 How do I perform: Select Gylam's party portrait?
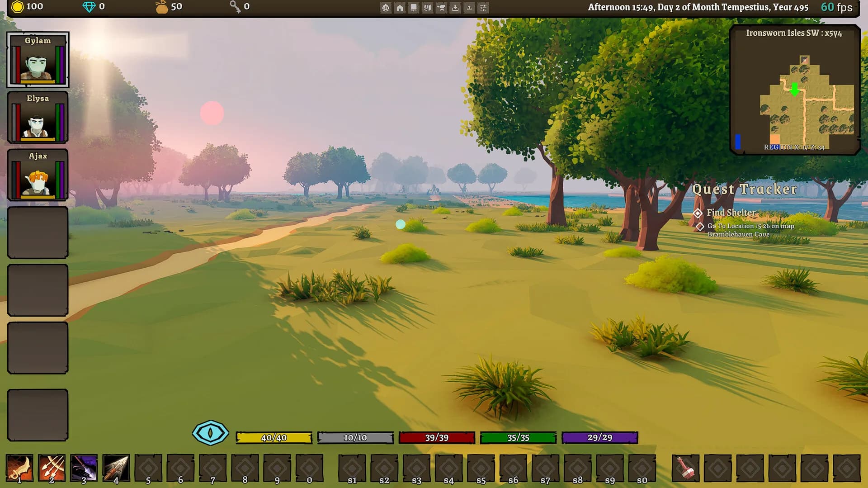(38, 60)
